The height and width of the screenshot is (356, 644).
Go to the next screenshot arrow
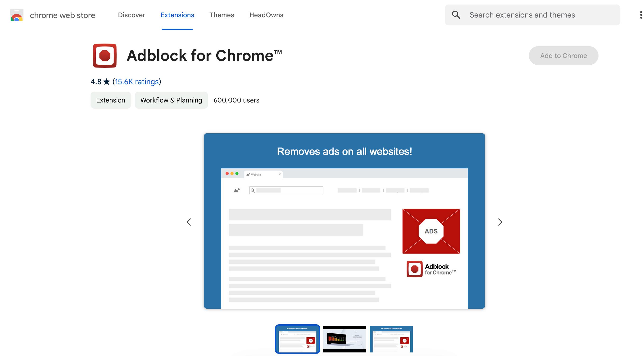500,222
